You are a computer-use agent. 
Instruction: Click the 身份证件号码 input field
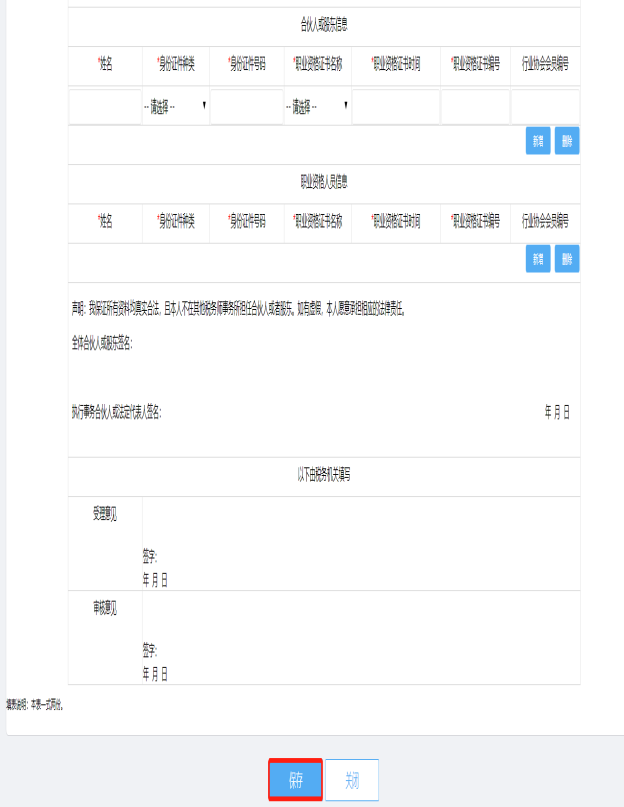pyautogui.click(x=247, y=107)
